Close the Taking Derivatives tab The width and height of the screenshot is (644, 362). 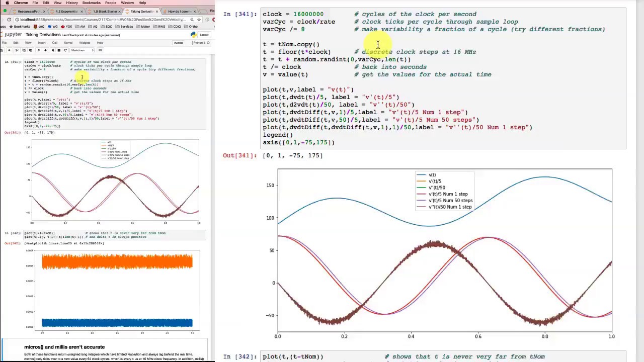coord(157,12)
